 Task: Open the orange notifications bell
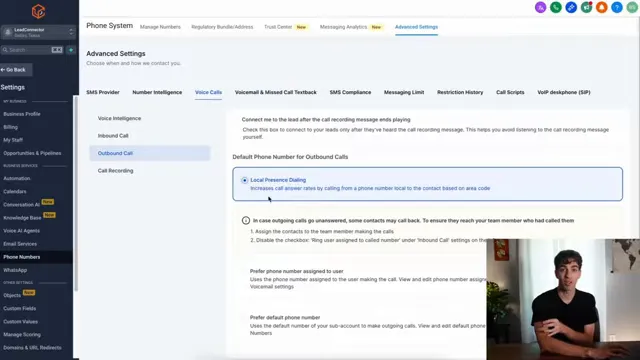tap(602, 7)
